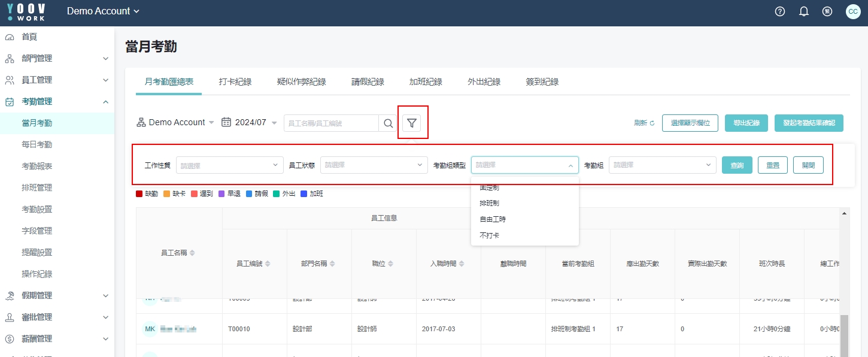Switch to the 打卡紀錄 tab
This screenshot has height=357, width=868.
click(235, 82)
